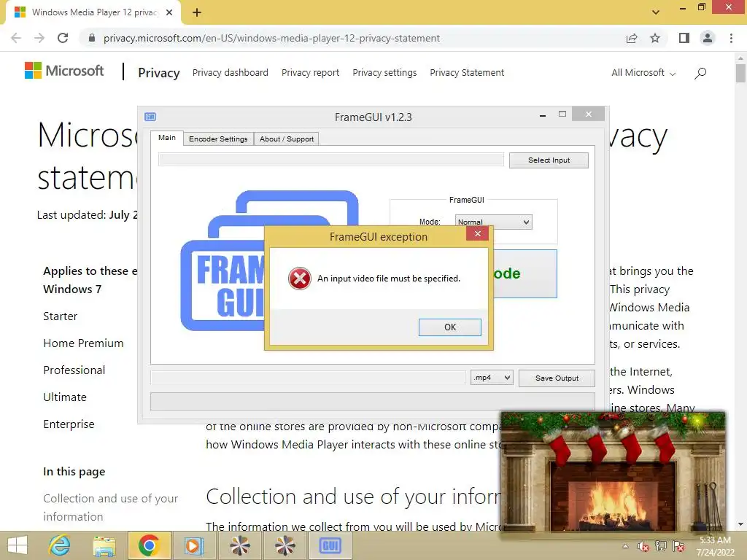Click the input file path field
Screen dimensions: 747x560
330,160
